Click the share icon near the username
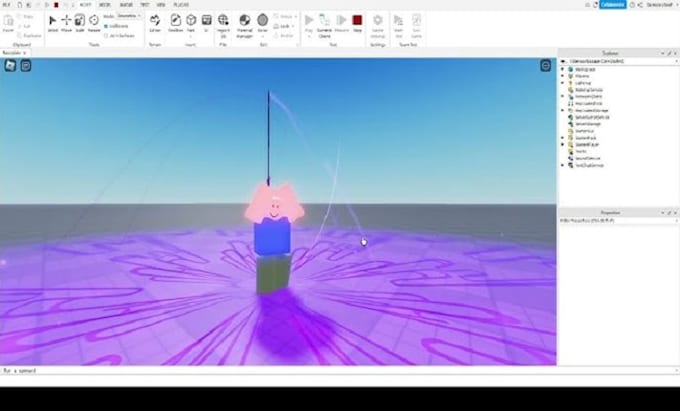This screenshot has width=680, height=411. pyautogui.click(x=640, y=5)
